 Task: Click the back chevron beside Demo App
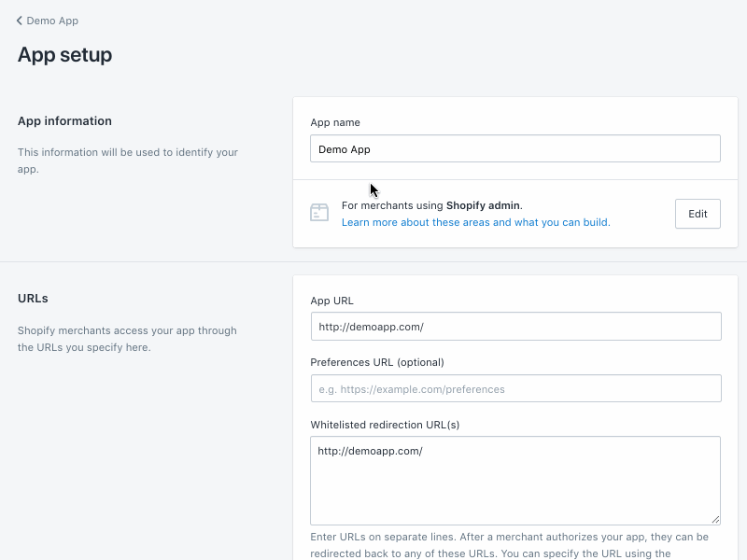pos(20,21)
